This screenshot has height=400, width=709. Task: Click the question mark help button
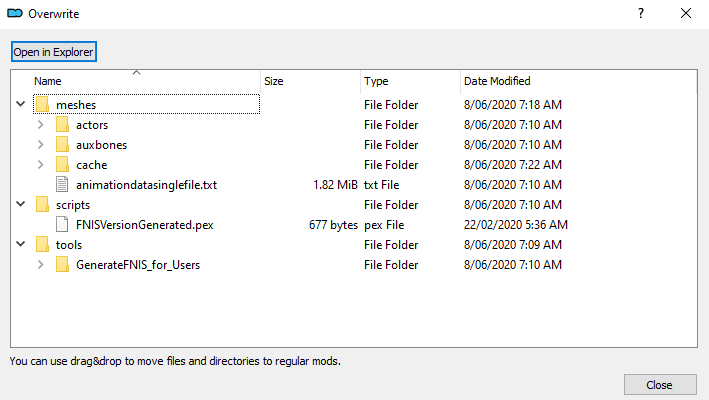click(x=641, y=14)
